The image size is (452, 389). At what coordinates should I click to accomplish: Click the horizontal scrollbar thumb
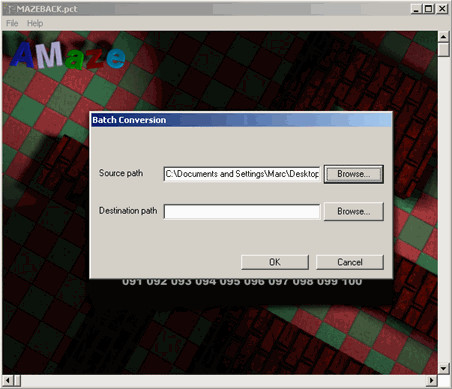click(17, 380)
